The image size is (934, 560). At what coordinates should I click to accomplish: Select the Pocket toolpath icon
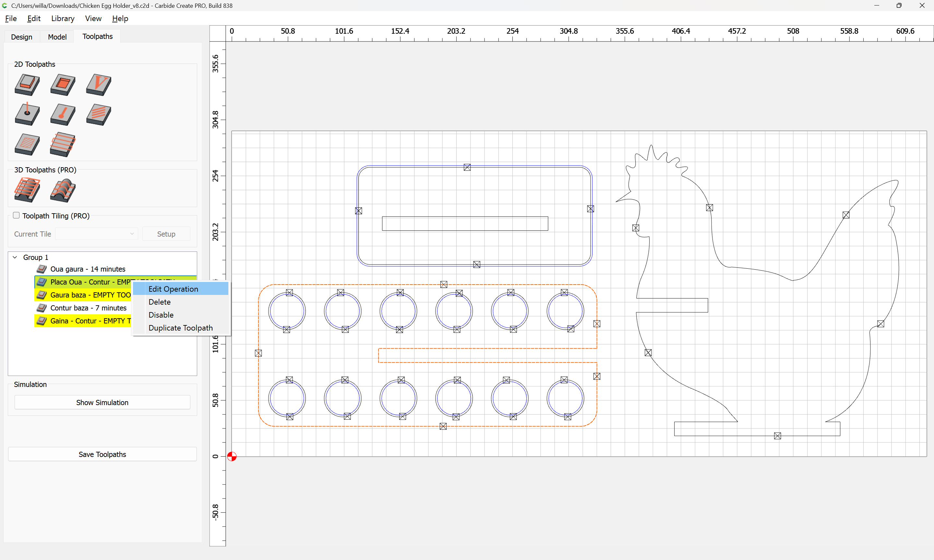pyautogui.click(x=63, y=85)
